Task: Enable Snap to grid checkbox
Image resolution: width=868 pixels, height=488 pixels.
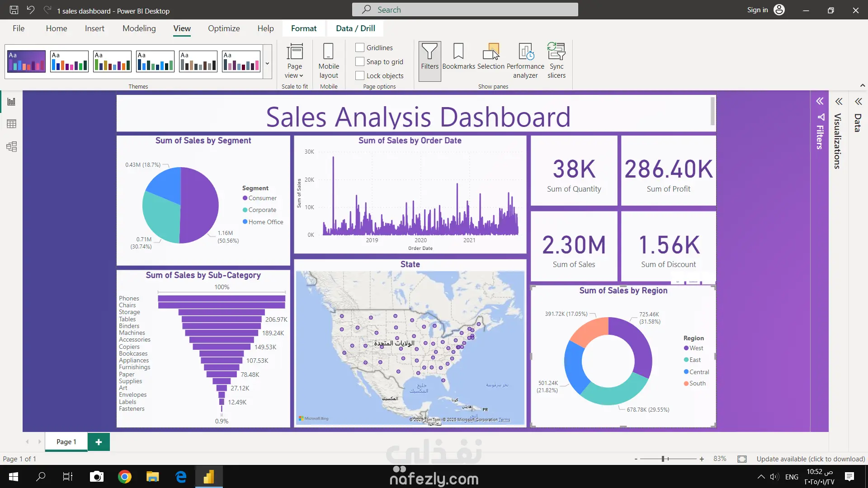Action: pos(360,61)
